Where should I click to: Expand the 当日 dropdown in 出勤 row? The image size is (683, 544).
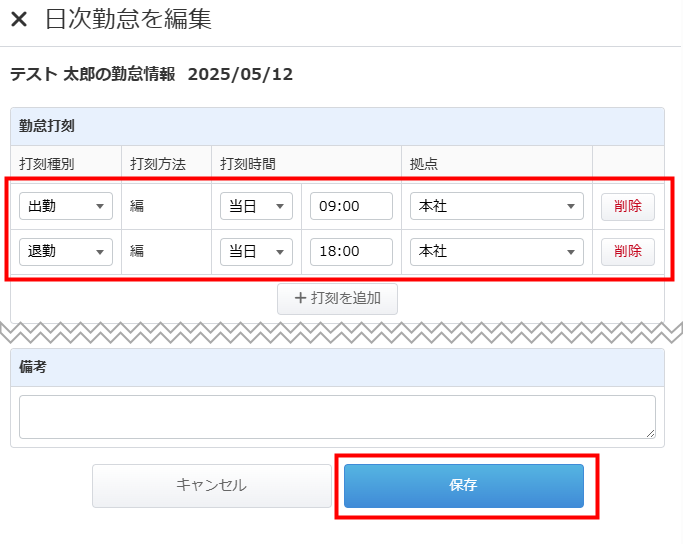(x=256, y=206)
